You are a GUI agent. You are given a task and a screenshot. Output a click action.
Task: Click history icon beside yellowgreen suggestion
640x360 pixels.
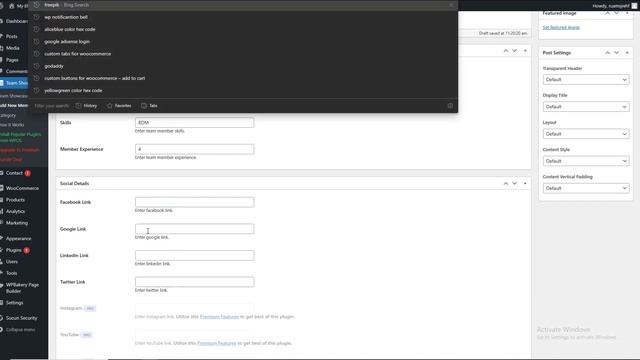tap(36, 91)
